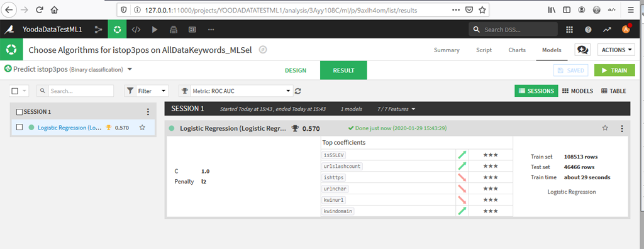Bookmark page with the star icon
The height and width of the screenshot is (249, 644).
[482, 10]
